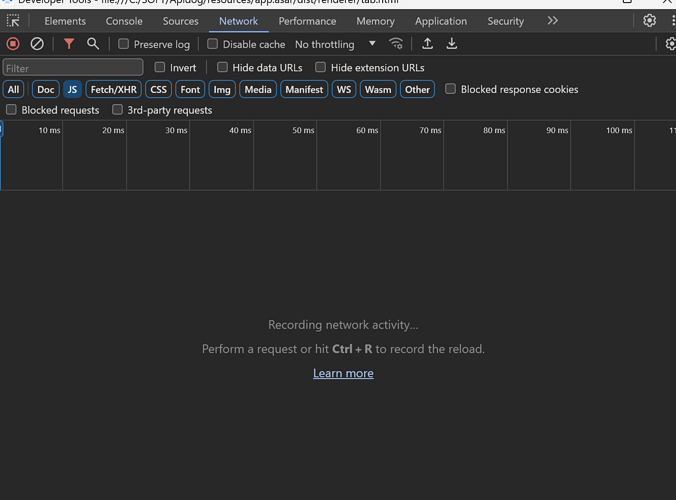Filter requests by Fetch/XHR type
Screen dimensions: 676x500
tap(114, 89)
